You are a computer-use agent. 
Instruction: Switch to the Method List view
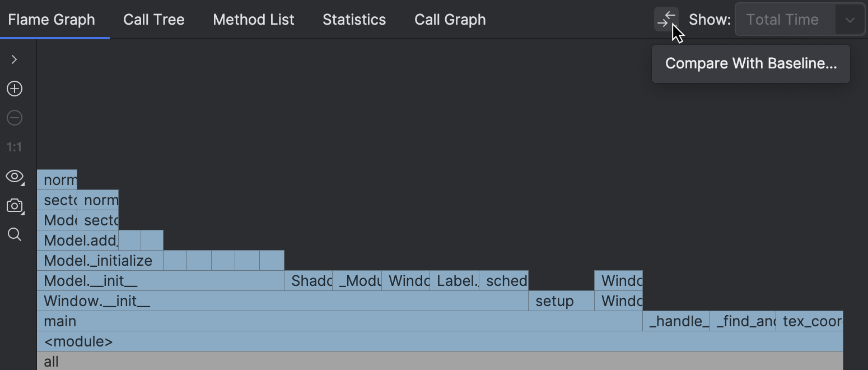pyautogui.click(x=253, y=19)
